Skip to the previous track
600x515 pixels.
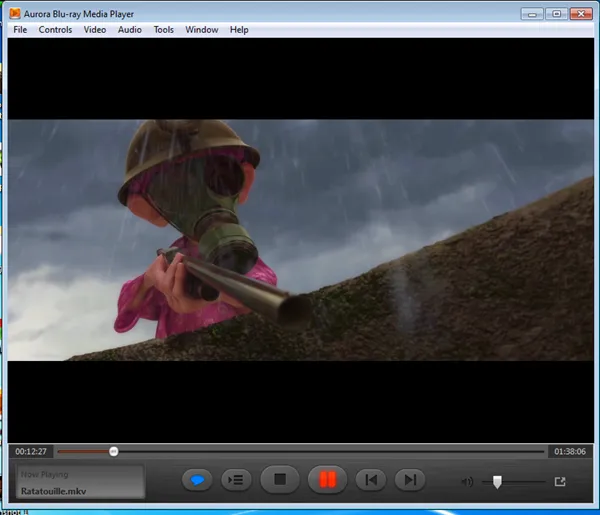tap(370, 480)
